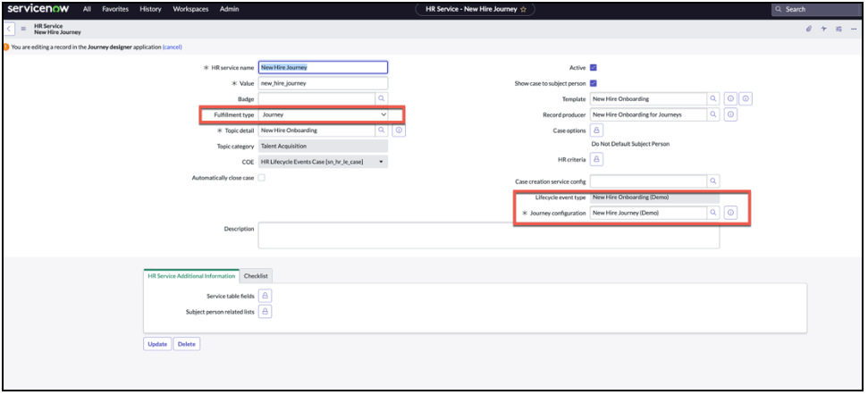Click the Update button
Screen dimensions: 868x395
coord(157,344)
